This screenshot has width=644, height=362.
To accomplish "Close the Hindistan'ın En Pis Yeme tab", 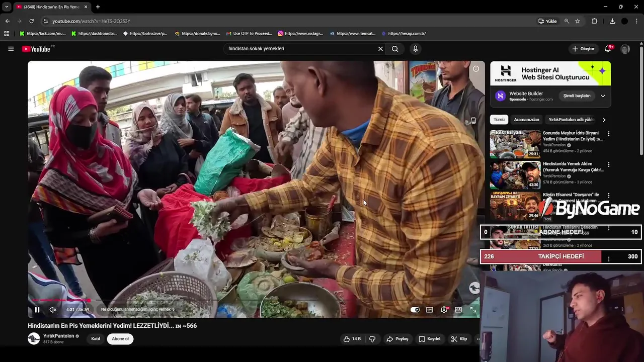I will pos(86,7).
